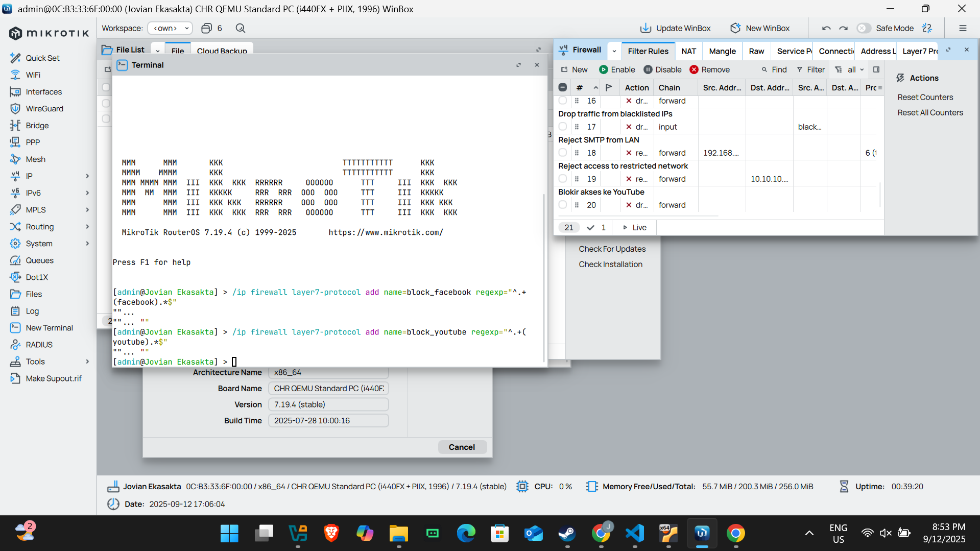Click the Remove rule red icon
The height and width of the screenshot is (551, 980).
tap(694, 69)
